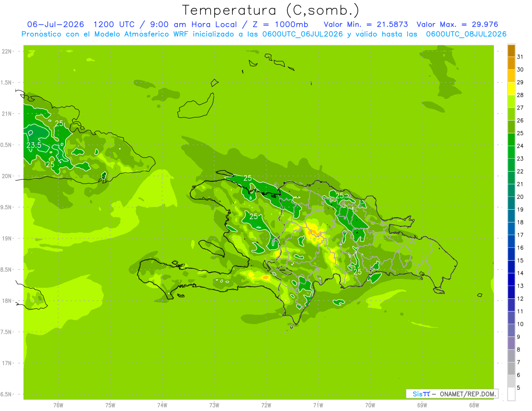Click the legend value label 5
The height and width of the screenshot is (411, 532).
tap(519, 388)
